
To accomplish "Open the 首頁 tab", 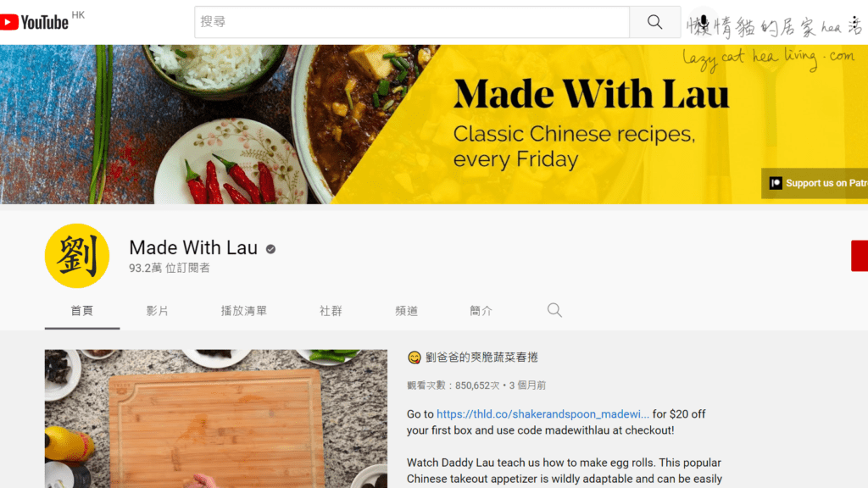I will [82, 311].
